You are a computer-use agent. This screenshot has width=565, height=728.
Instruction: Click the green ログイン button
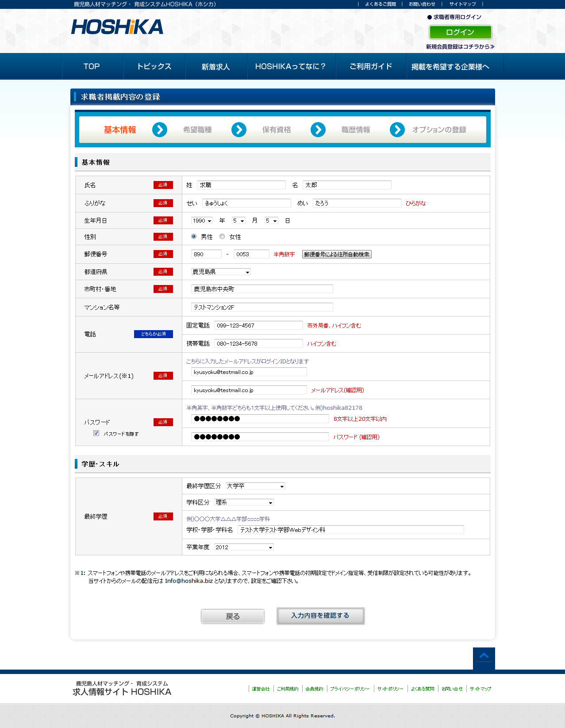click(x=460, y=32)
